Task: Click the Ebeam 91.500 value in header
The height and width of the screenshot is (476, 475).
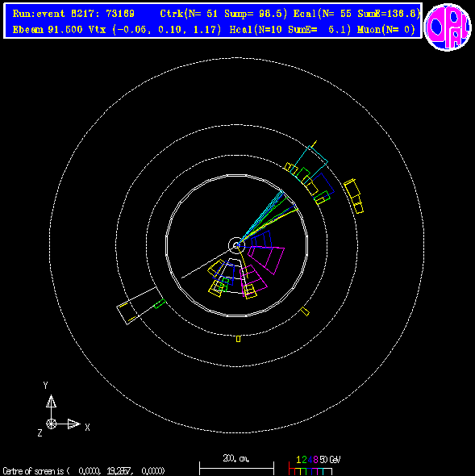Action: tap(48, 30)
